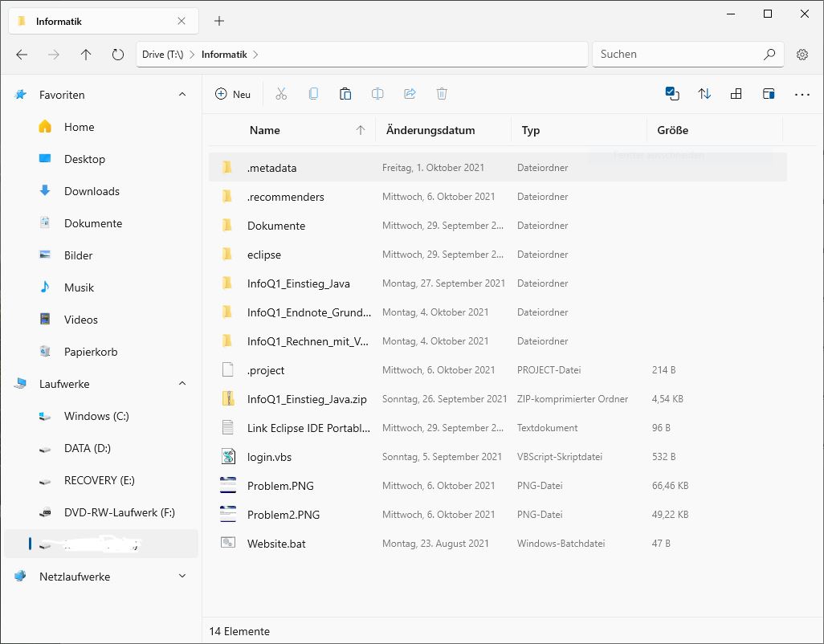
Task: Sort by the Typ column header
Action: (x=578, y=130)
